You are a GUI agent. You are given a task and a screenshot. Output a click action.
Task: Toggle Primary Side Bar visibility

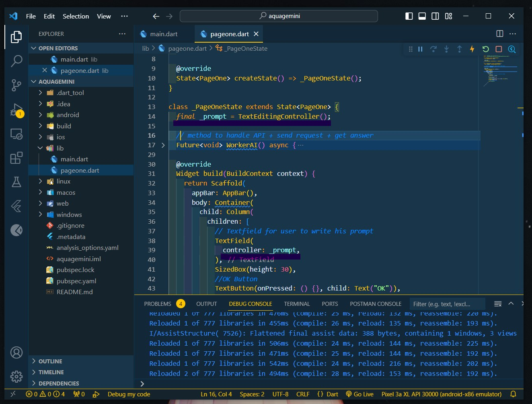pos(409,16)
